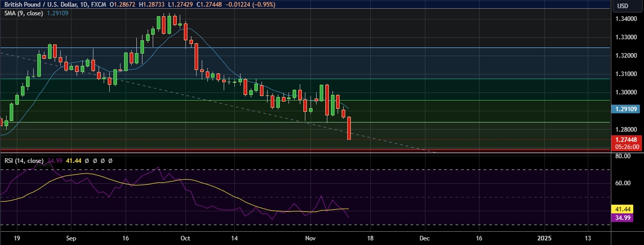The width and height of the screenshot is (644, 245).
Task: Click the red 1.27448 last price tag
Action: (626, 139)
